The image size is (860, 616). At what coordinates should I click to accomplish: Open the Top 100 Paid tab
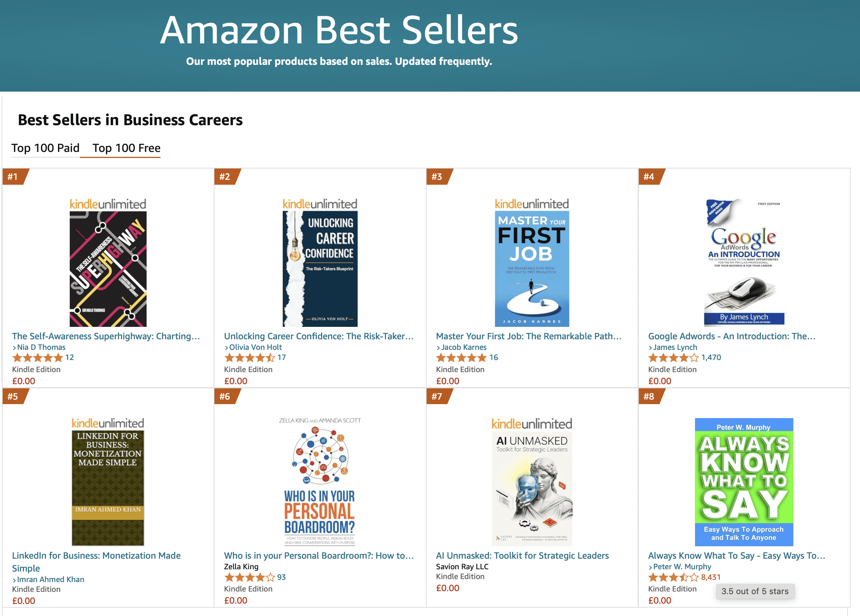click(x=45, y=148)
